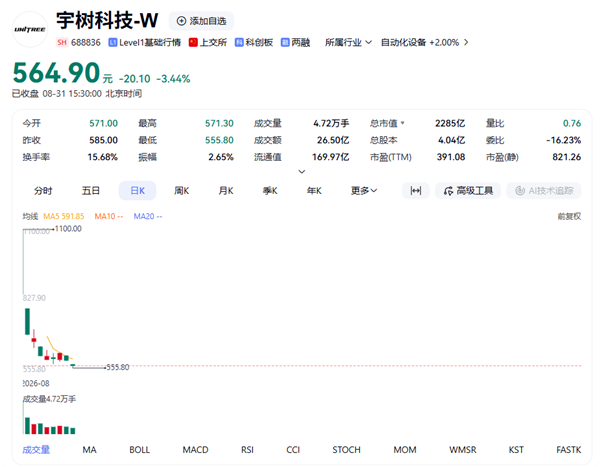Switch to the 分时 chart tab
This screenshot has width=600, height=467.
(x=43, y=191)
